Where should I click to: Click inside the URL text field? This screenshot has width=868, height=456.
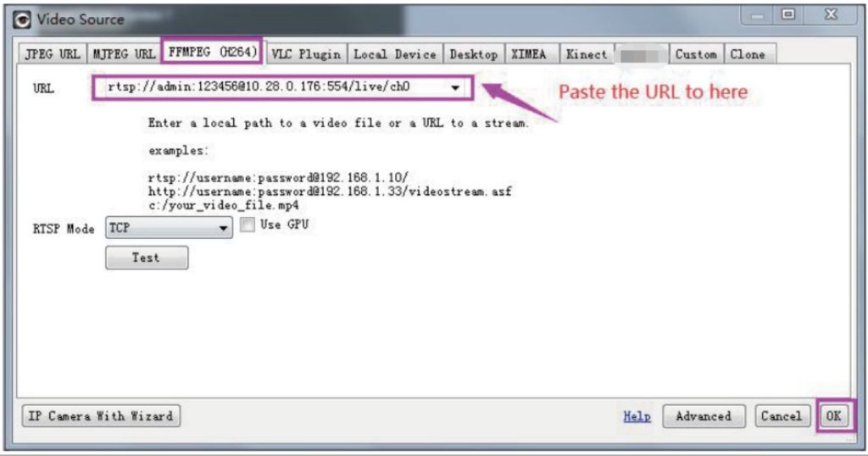(271, 87)
